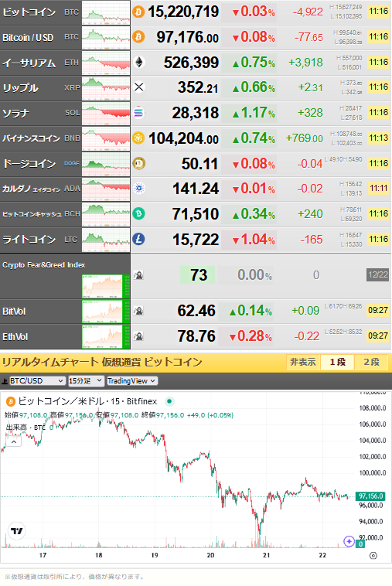Viewport: 392px width, 586px height.
Task: Open the ビットコイン BTC row label
Action: [x=40, y=12]
